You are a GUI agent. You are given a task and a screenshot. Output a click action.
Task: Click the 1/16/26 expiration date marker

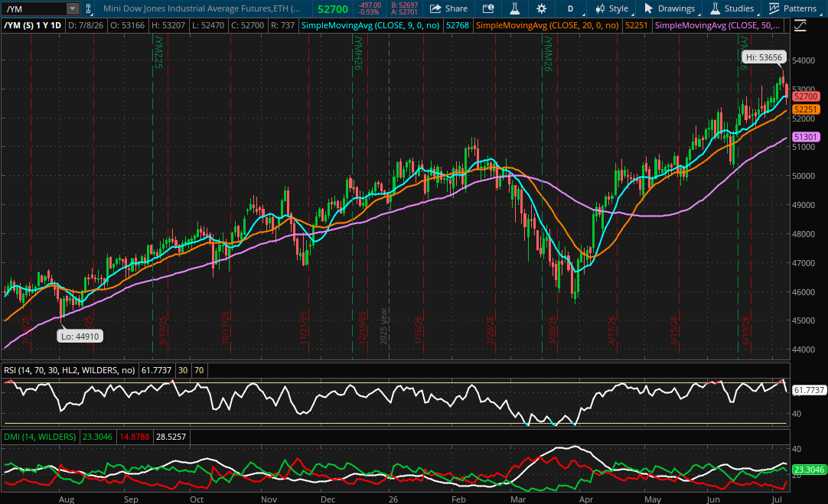pyautogui.click(x=418, y=330)
